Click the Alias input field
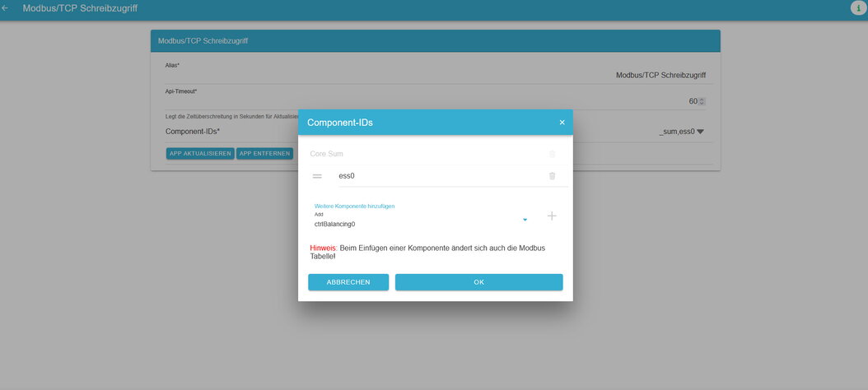The width and height of the screenshot is (868, 390). pyautogui.click(x=436, y=75)
